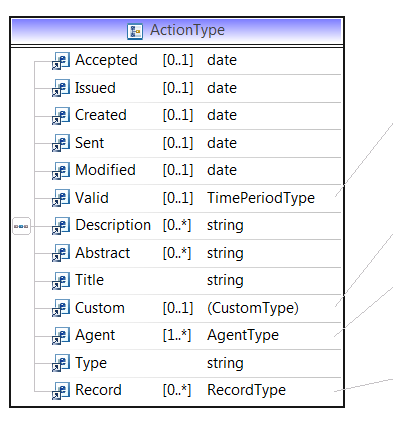
Task: Click the element icon next to Custom
Action: pos(61,308)
